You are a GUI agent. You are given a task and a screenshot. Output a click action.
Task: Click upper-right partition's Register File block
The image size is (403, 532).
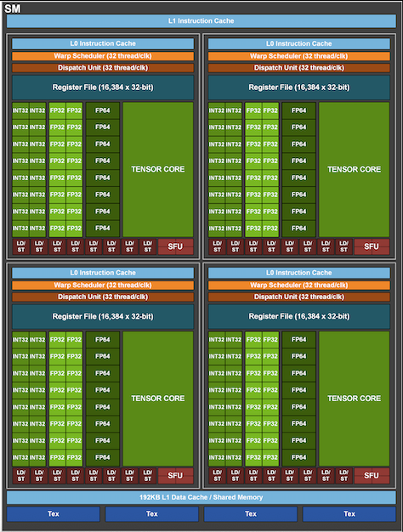coord(299,88)
